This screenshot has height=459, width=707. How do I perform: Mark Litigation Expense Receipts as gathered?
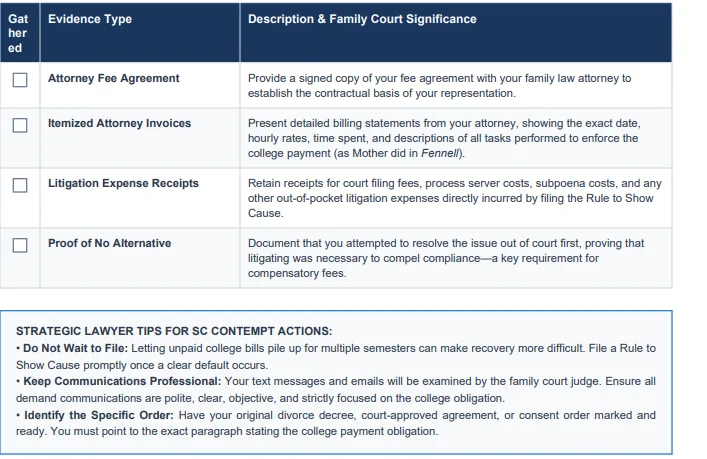click(20, 185)
